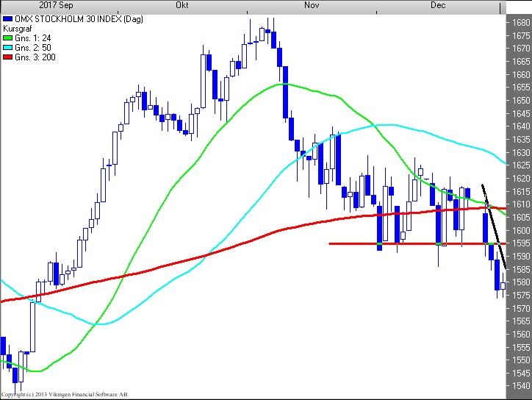This screenshot has width=532, height=400.
Task: Click the blue OMX Stockholm 30 legend swatch
Action: (8, 18)
